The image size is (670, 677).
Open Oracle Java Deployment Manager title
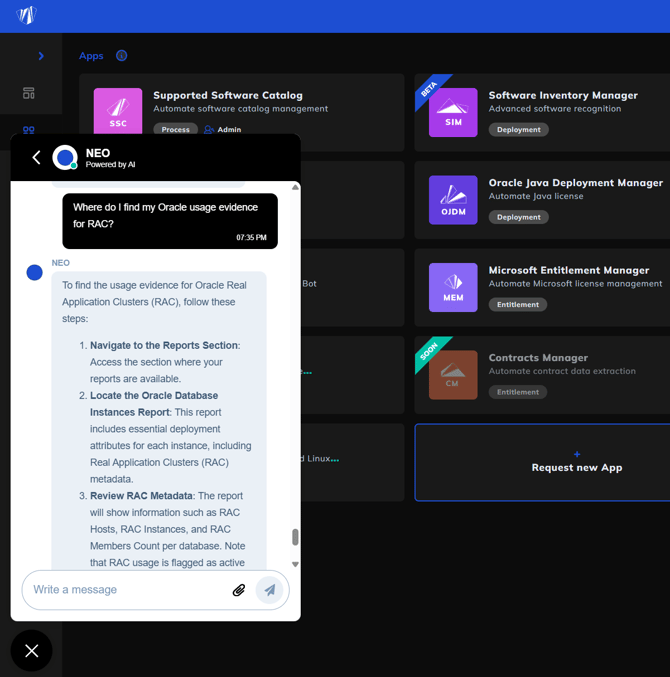(575, 183)
